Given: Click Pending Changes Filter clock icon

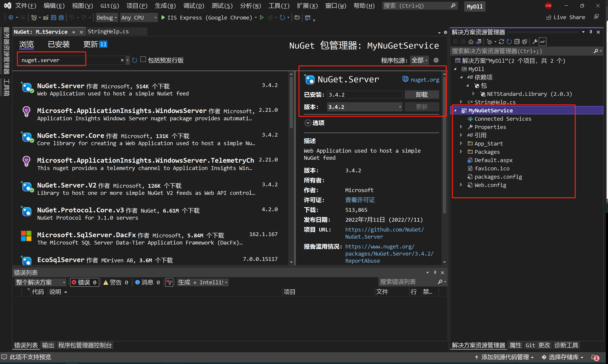Looking at the screenshot, I should click(x=489, y=42).
